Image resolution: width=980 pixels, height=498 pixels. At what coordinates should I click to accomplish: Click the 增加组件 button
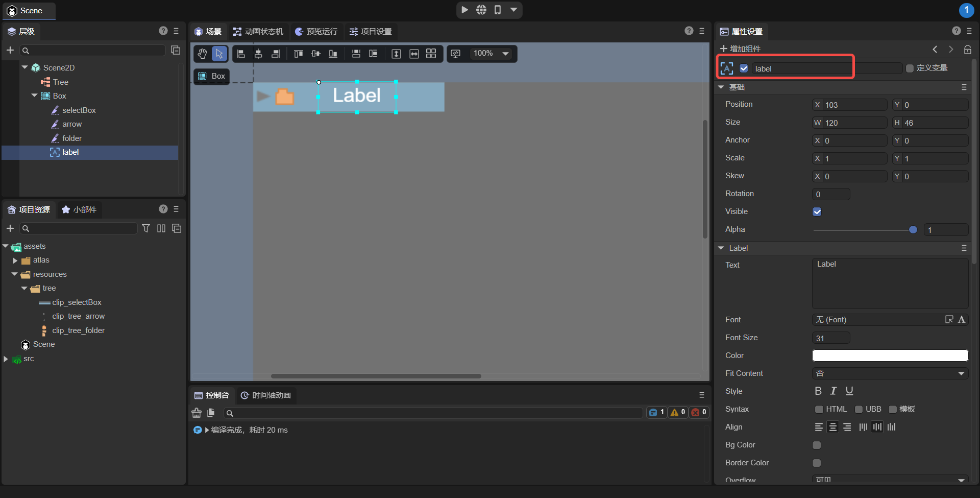[741, 49]
